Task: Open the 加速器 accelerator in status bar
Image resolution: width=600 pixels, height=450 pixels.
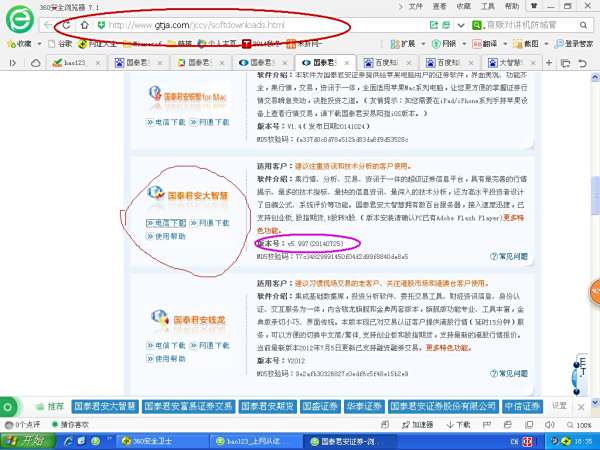Action: 417,425
